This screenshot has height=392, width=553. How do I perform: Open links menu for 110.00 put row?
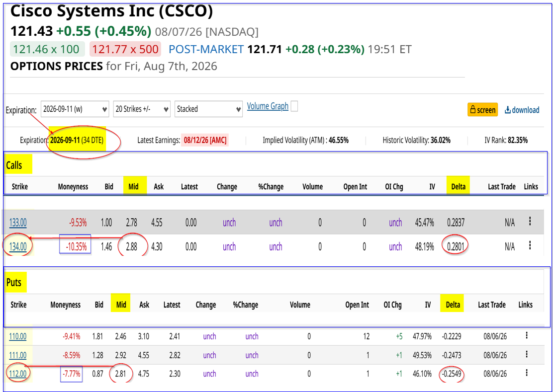coord(527,336)
